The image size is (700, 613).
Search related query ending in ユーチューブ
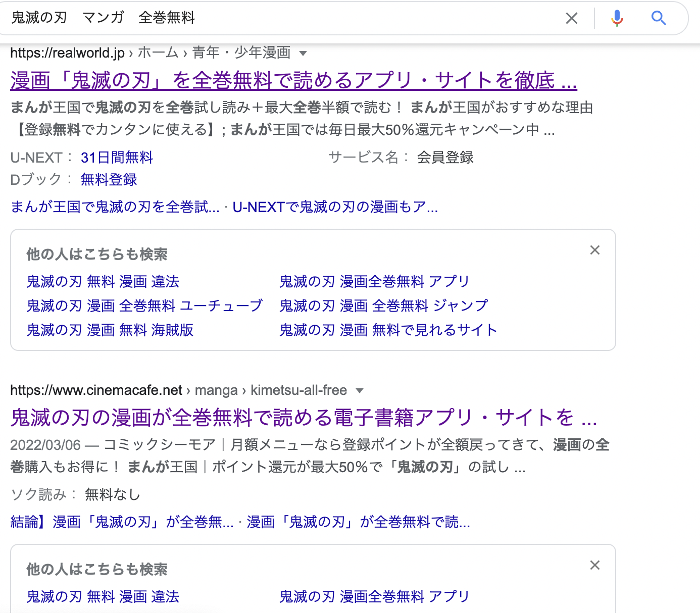pos(144,306)
